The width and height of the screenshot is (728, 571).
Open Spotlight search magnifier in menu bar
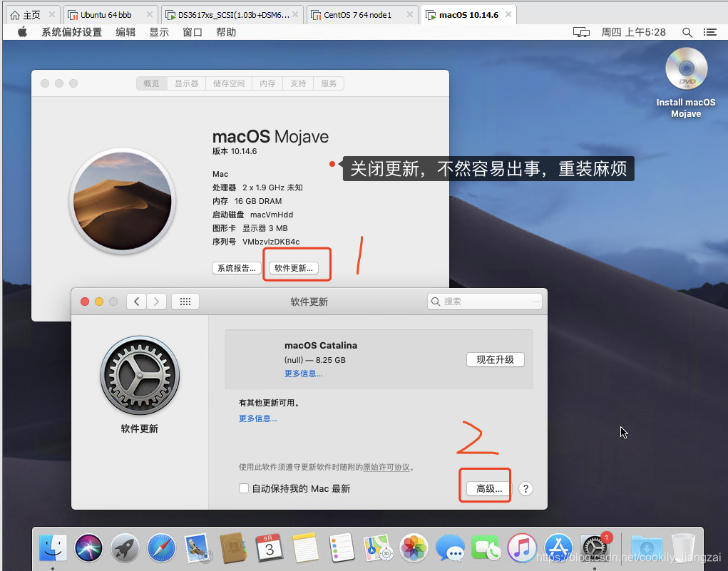[687, 32]
